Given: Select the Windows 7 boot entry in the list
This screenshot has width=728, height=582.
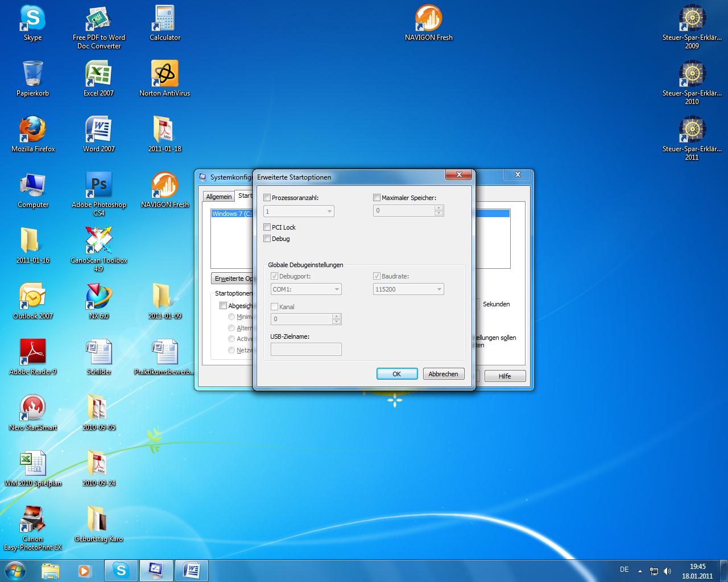Looking at the screenshot, I should pos(233,214).
